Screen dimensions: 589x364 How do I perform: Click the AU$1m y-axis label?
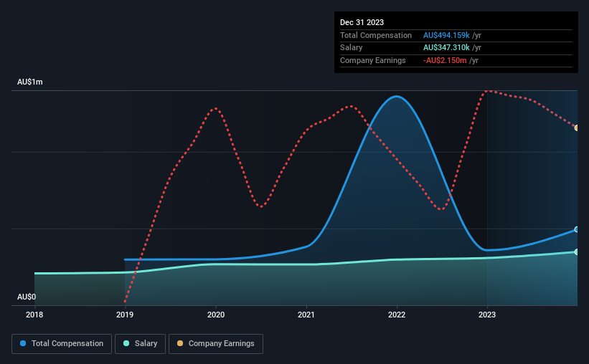click(x=30, y=82)
